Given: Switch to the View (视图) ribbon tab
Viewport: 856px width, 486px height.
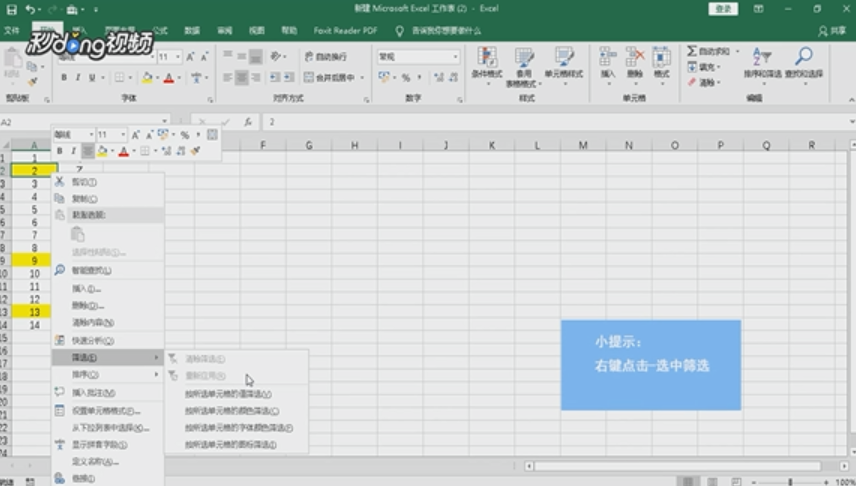Looking at the screenshot, I should coord(257,31).
